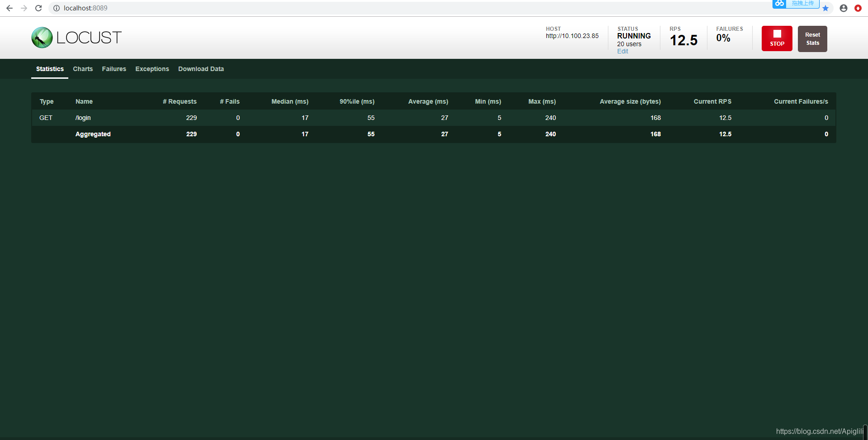The height and width of the screenshot is (440, 868).
Task: Click the 0% failures value
Action: (x=723, y=38)
